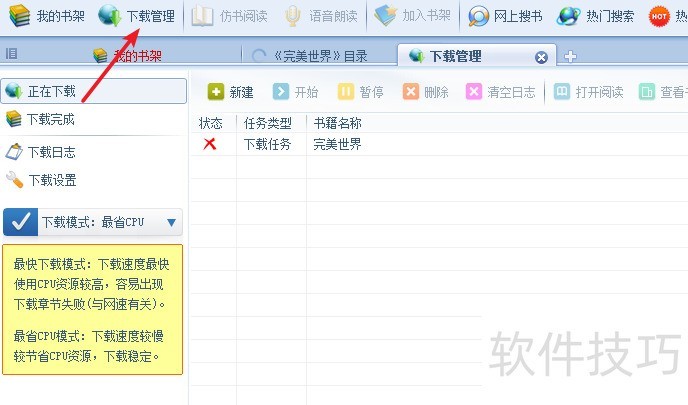Open the online book search magnifier icon
The height and width of the screenshot is (405, 688).
click(478, 17)
